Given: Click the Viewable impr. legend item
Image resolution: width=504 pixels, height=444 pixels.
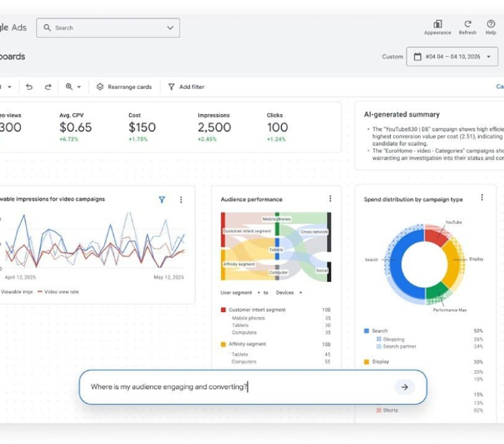Looking at the screenshot, I should [x=16, y=292].
